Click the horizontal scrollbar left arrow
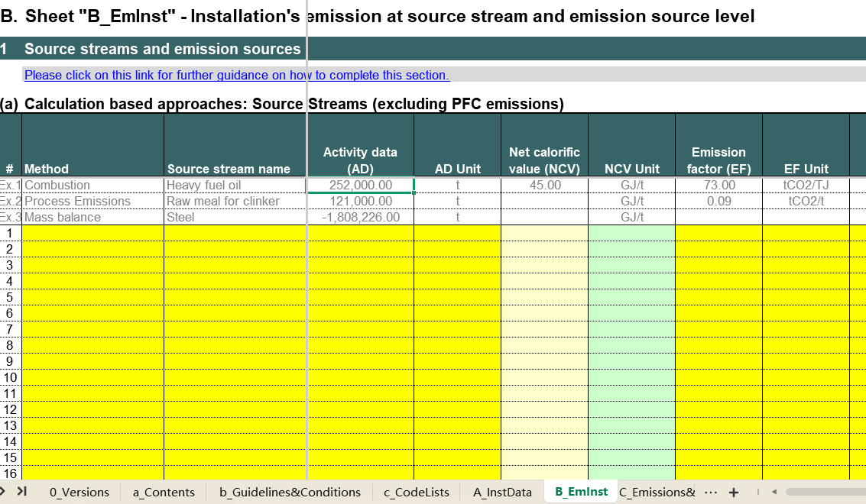This screenshot has height=504, width=866. 774,492
